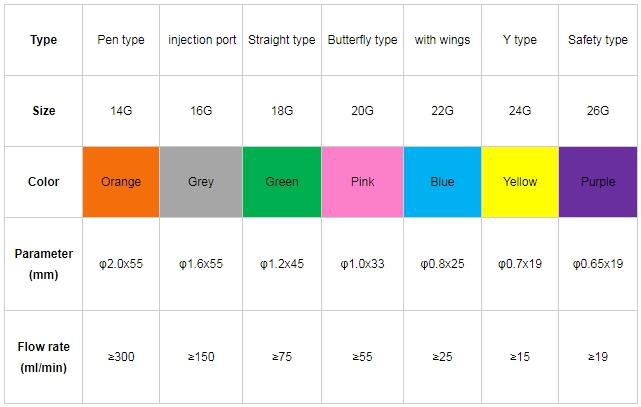Pick the Green color swatch
641x407 pixels.
pos(282,182)
